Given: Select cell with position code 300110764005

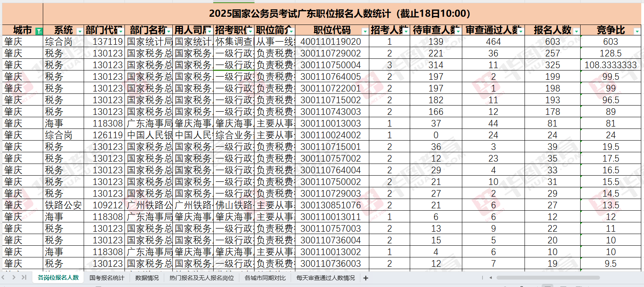Looking at the screenshot, I should 332,77.
